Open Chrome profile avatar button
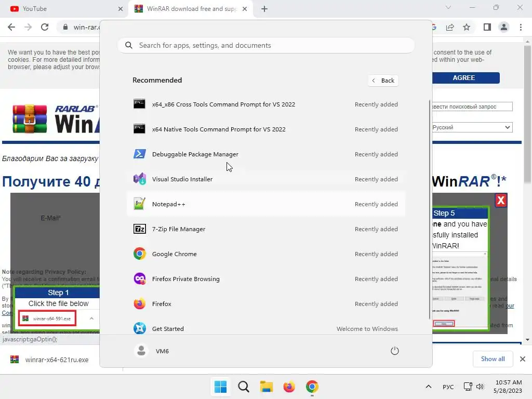The width and height of the screenshot is (532, 399). 504,27
